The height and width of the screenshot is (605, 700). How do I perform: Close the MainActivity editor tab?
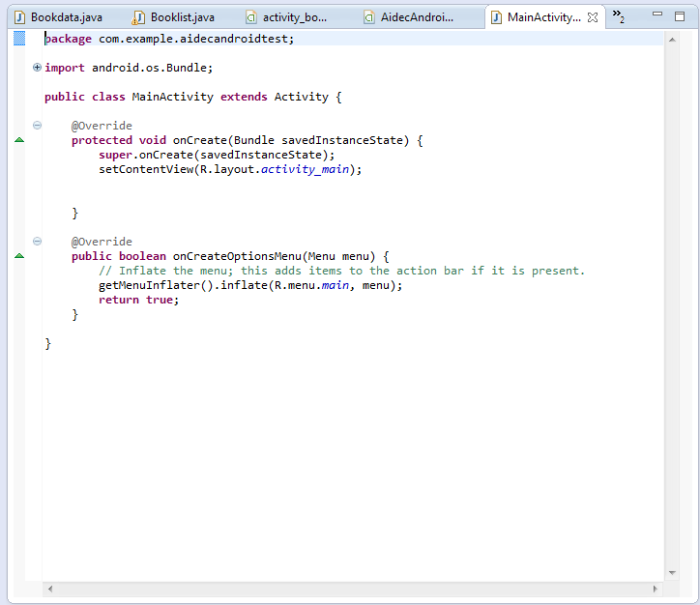click(593, 17)
